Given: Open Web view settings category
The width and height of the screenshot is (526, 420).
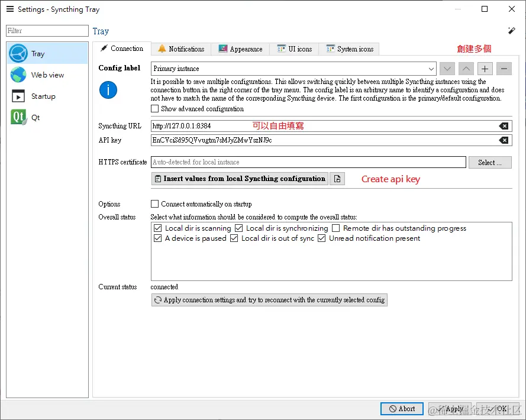Looking at the screenshot, I should [x=47, y=75].
